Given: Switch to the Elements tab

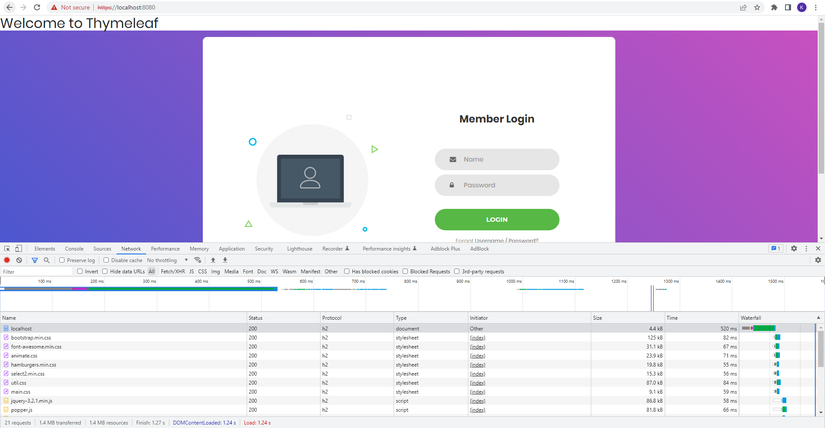Looking at the screenshot, I should [x=45, y=248].
